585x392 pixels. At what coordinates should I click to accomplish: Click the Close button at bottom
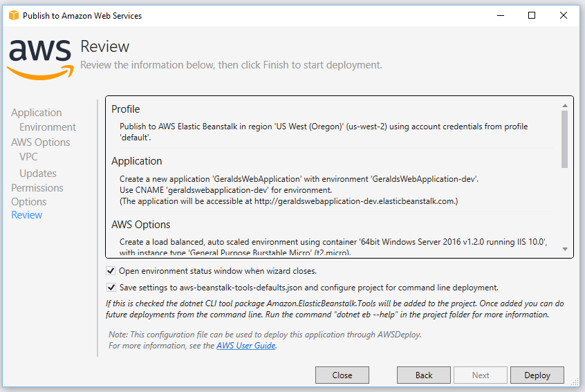coord(342,375)
